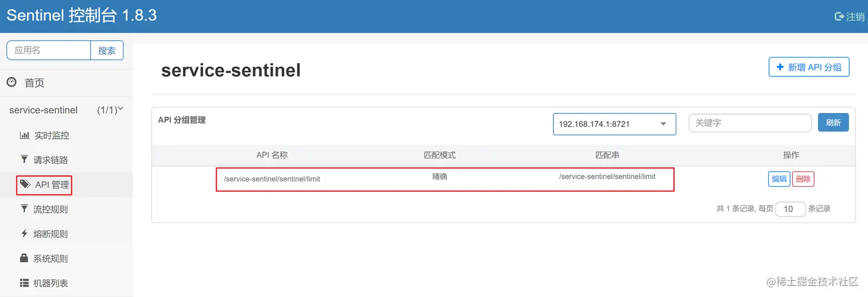Click the 搜索 button
This screenshot has width=868, height=297.
pyautogui.click(x=107, y=50)
